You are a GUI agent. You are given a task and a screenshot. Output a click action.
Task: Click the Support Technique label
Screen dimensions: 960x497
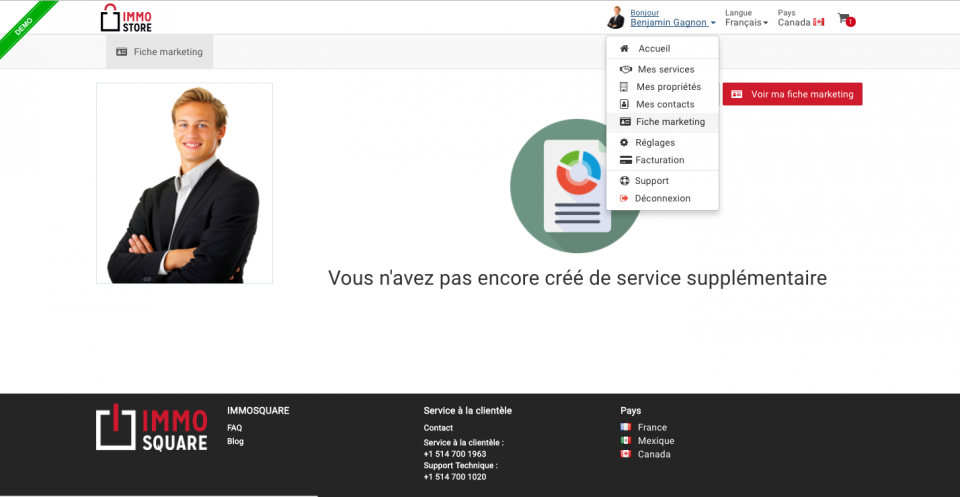point(460,466)
